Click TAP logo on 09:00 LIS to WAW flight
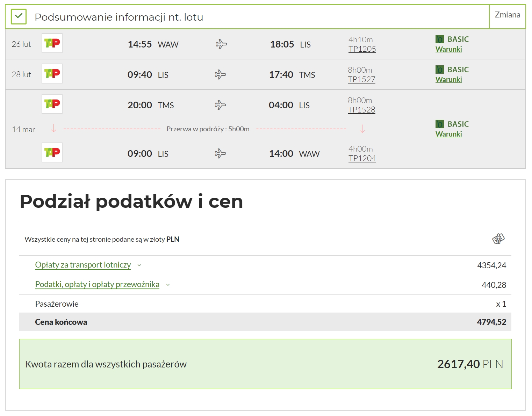 click(x=52, y=153)
